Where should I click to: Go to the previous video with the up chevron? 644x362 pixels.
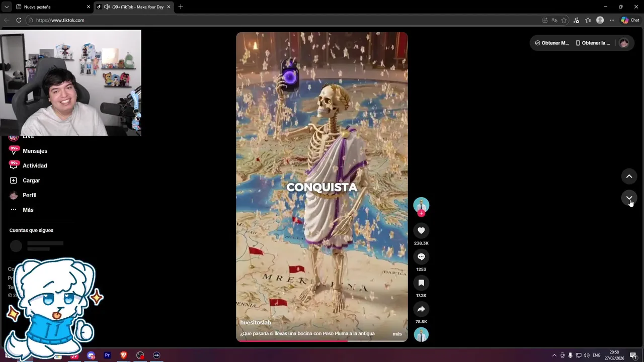(629, 176)
